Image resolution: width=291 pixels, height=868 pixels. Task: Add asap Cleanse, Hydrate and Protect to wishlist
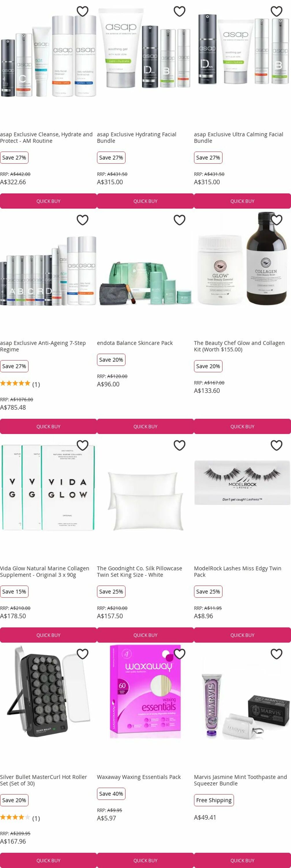pos(82,12)
